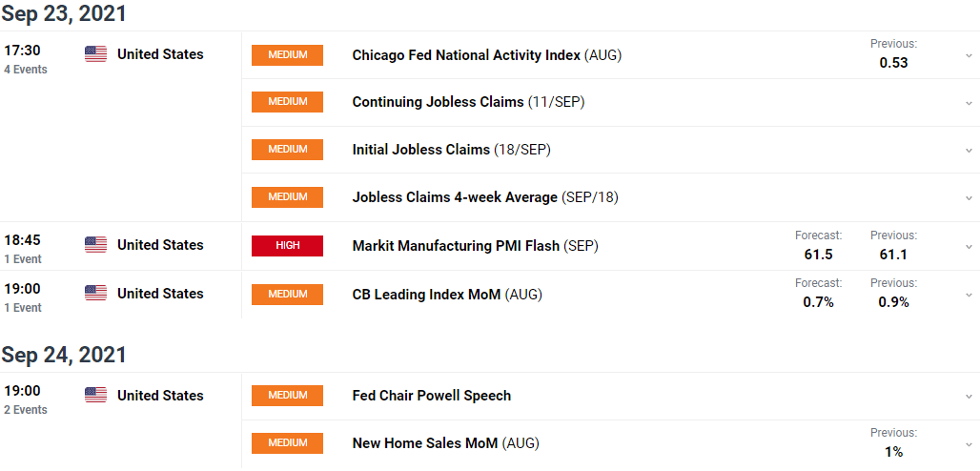Expand Fed Chair Powell Speech chevron

click(x=969, y=397)
